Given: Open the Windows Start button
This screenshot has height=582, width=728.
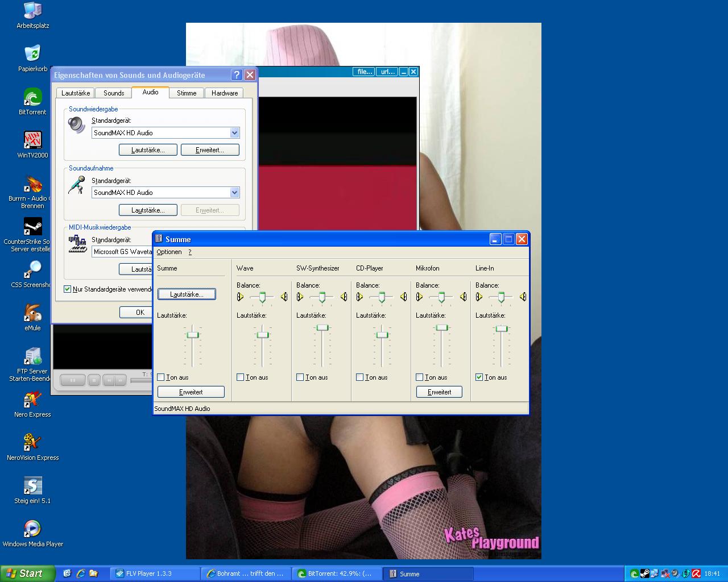Looking at the screenshot, I should tap(26, 573).
